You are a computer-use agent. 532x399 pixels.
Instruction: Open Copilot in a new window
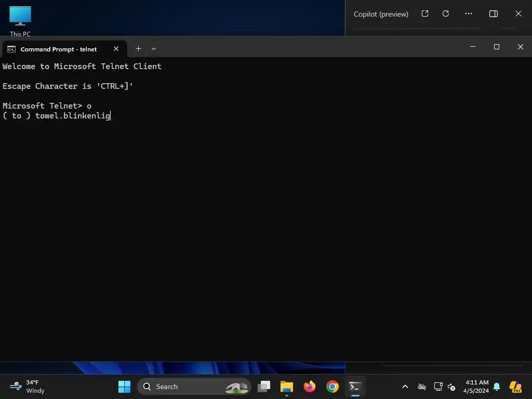[425, 14]
